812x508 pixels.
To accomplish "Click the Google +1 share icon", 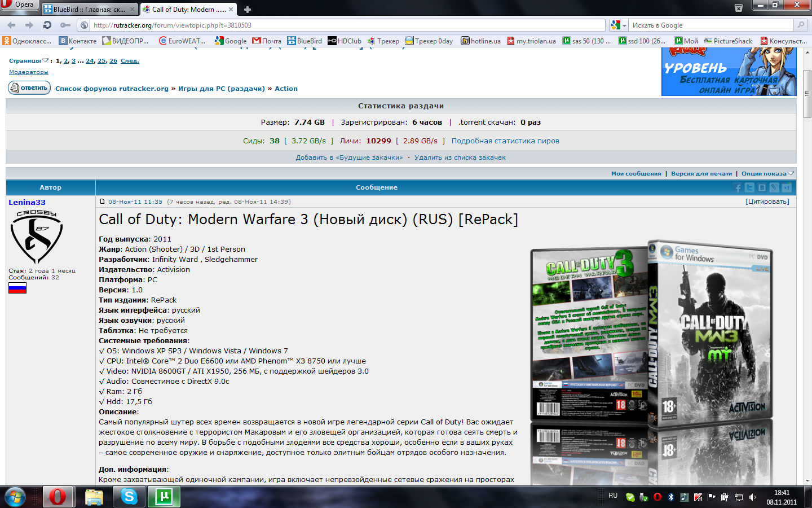I will pos(787,187).
